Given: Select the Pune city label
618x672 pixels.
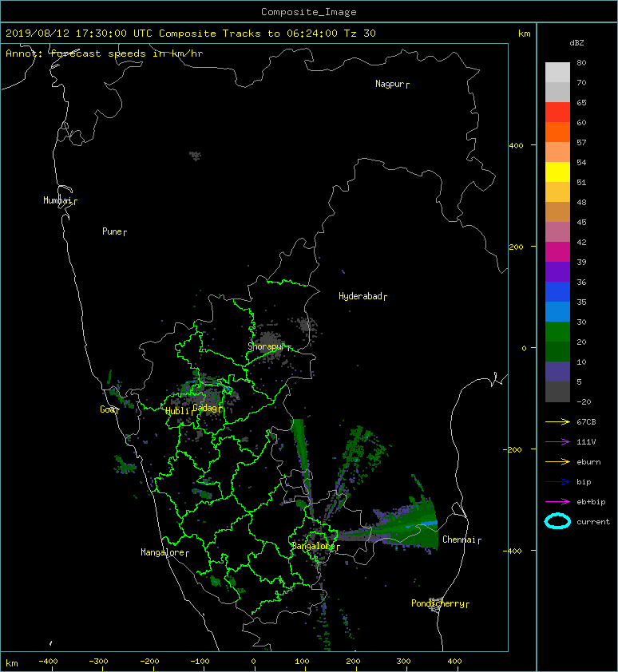Looking at the screenshot, I should 112,231.
